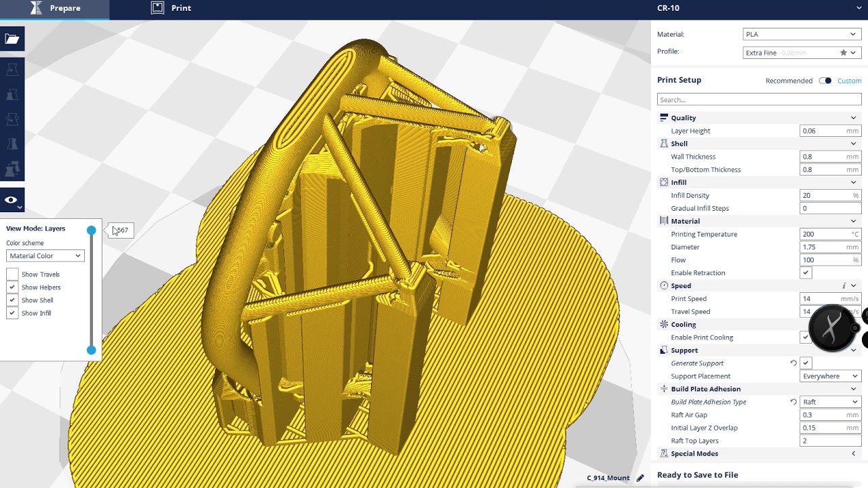Image resolution: width=868 pixels, height=488 pixels.
Task: Flip the Recommended/Custom toggle switch
Action: [825, 81]
